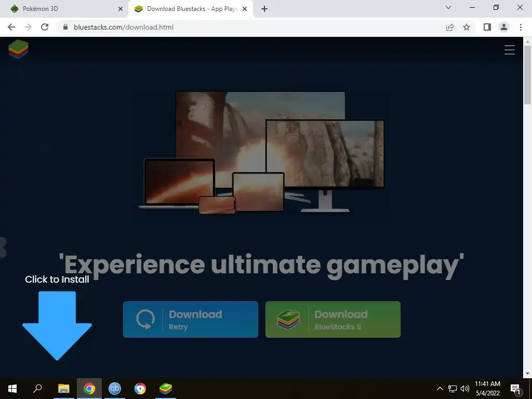Open the tab search chevron

448,7
